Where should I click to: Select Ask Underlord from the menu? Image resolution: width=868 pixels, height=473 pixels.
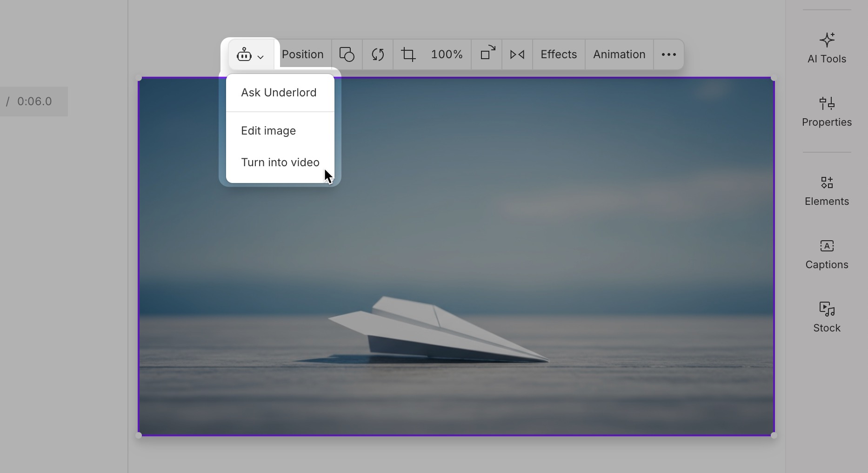[279, 92]
